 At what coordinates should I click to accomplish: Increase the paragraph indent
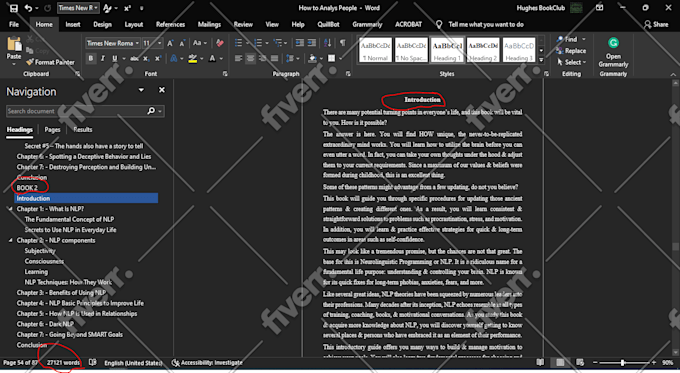click(x=312, y=43)
